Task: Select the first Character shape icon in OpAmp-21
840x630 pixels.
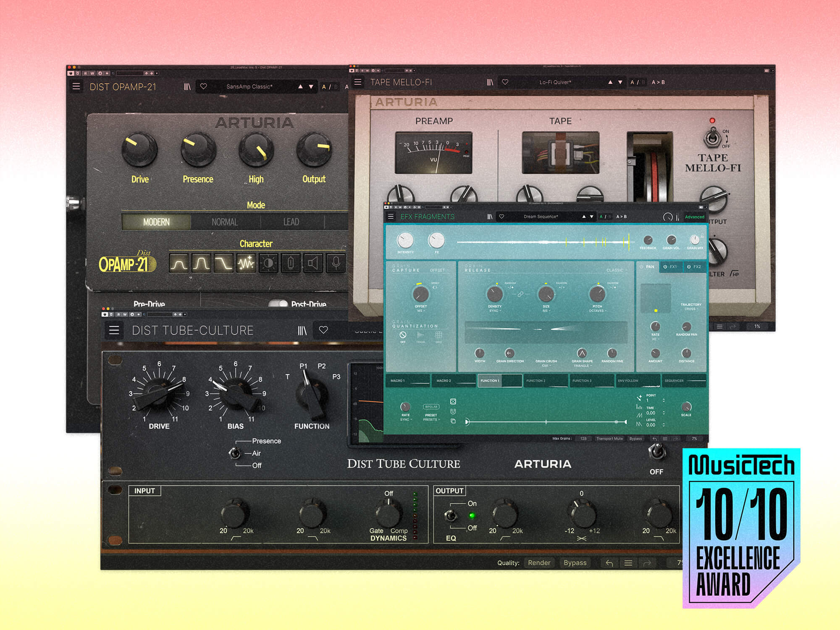Action: tap(179, 264)
